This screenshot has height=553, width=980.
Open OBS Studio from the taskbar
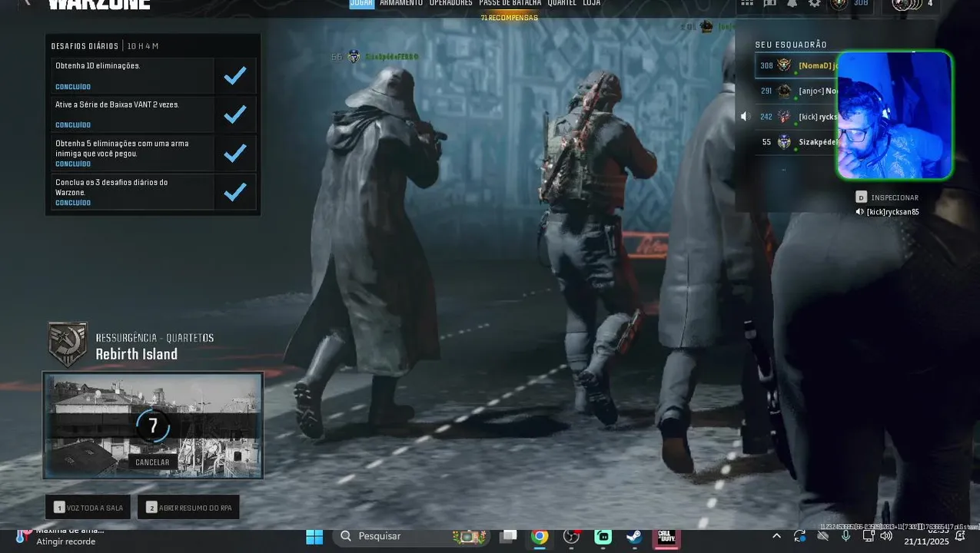[x=571, y=536]
